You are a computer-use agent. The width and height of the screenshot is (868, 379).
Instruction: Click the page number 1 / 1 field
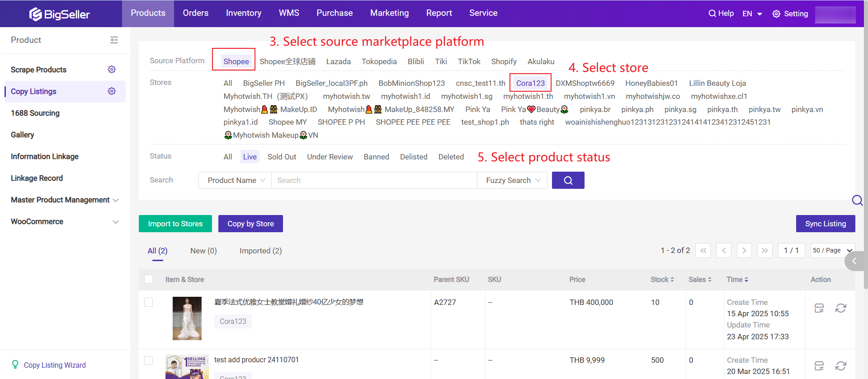point(791,250)
